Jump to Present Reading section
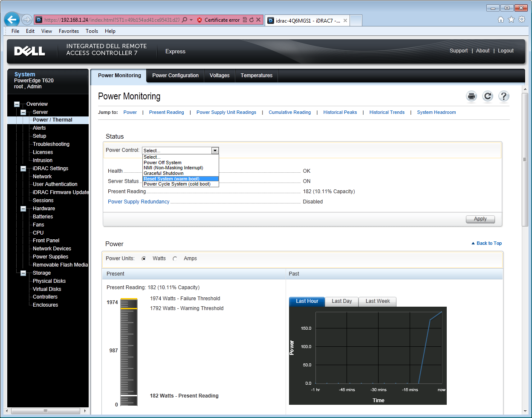This screenshot has width=532, height=418. pyautogui.click(x=166, y=113)
